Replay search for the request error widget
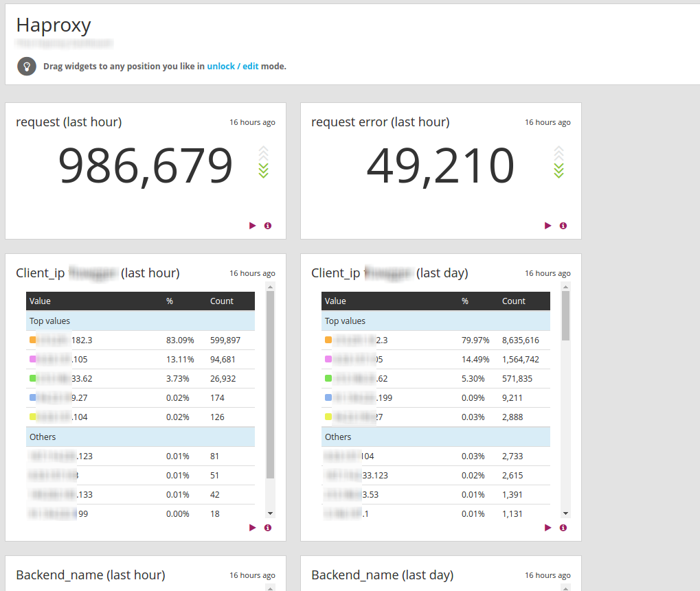Image resolution: width=700 pixels, height=591 pixels. (547, 225)
